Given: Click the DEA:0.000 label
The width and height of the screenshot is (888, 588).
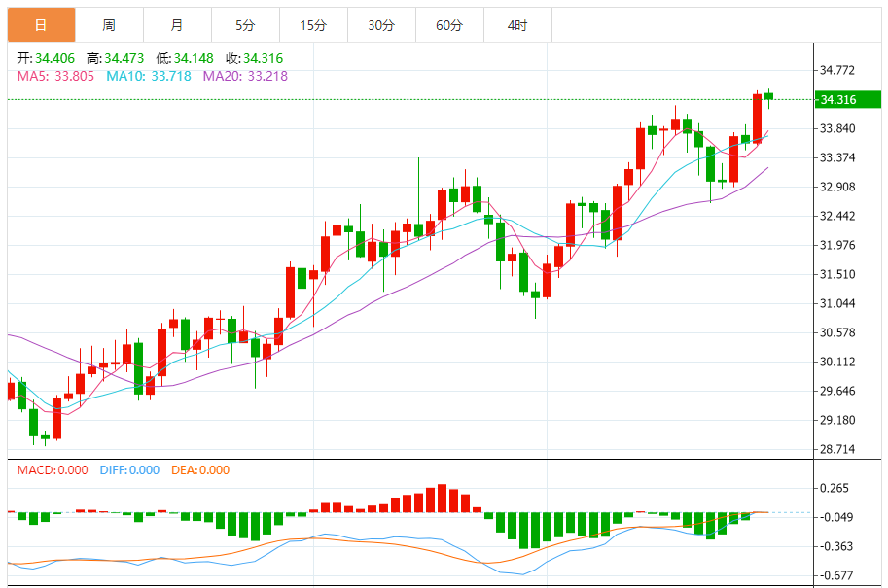Looking at the screenshot, I should point(200,470).
